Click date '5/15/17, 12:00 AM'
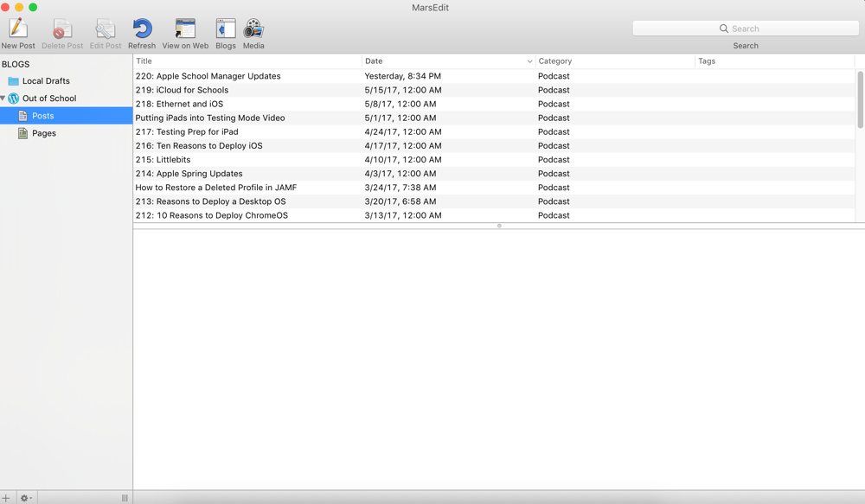 403,90
